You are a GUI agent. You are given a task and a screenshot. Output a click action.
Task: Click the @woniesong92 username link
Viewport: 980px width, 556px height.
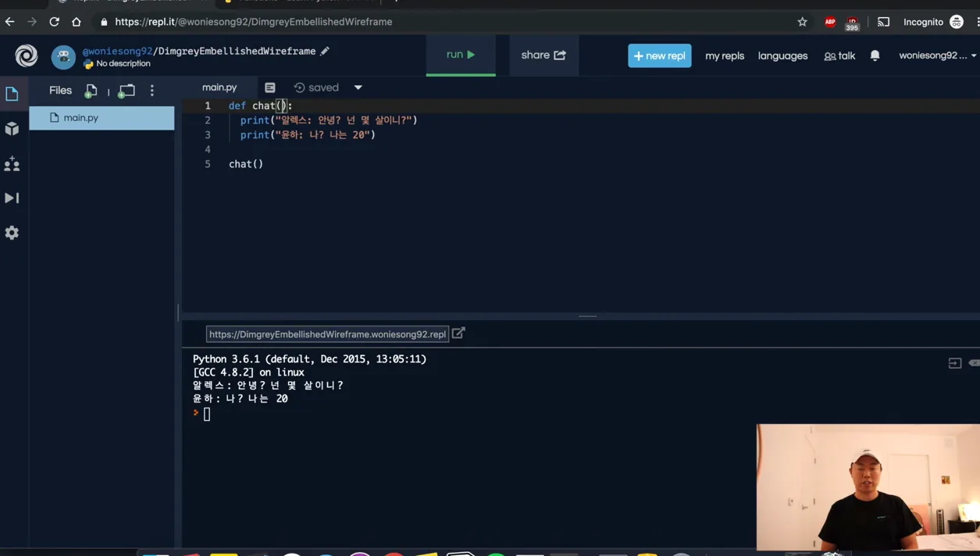click(x=117, y=51)
